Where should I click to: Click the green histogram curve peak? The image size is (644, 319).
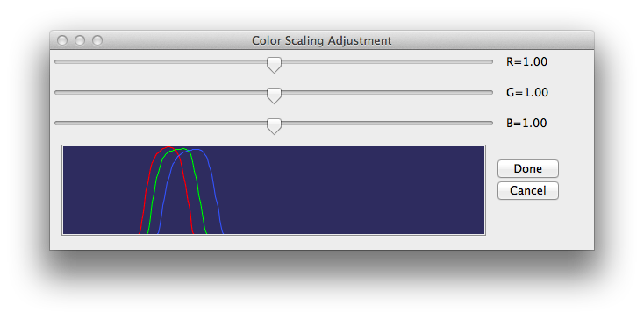coord(181,149)
